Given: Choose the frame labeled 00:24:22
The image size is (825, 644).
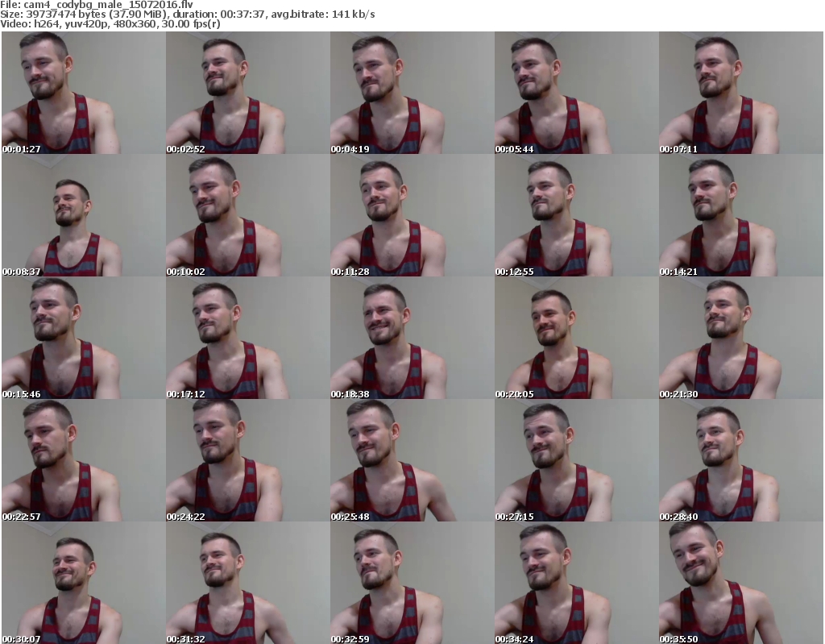Looking at the screenshot, I should click(x=248, y=460).
